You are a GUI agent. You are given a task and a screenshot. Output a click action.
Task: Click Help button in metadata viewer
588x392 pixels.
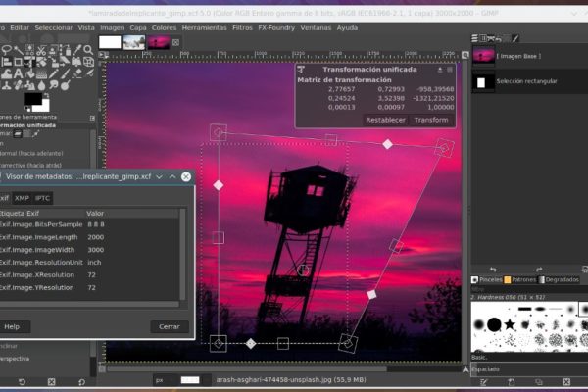point(12,326)
